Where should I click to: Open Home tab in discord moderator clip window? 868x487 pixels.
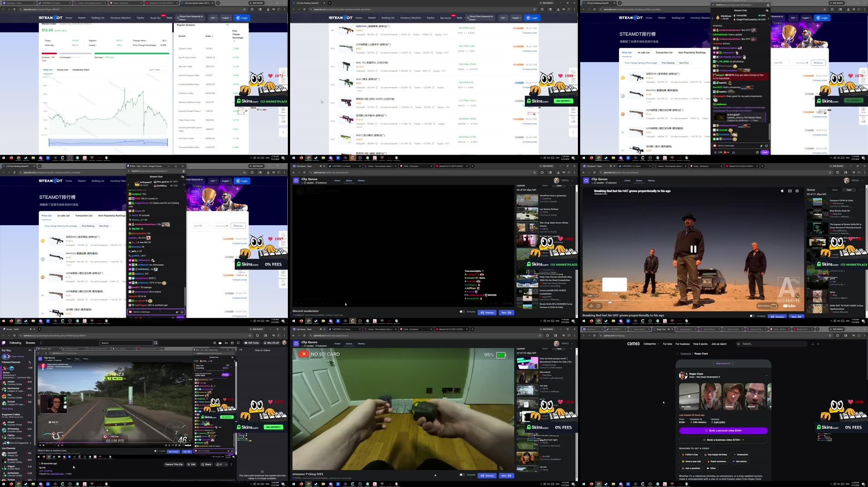click(x=337, y=180)
